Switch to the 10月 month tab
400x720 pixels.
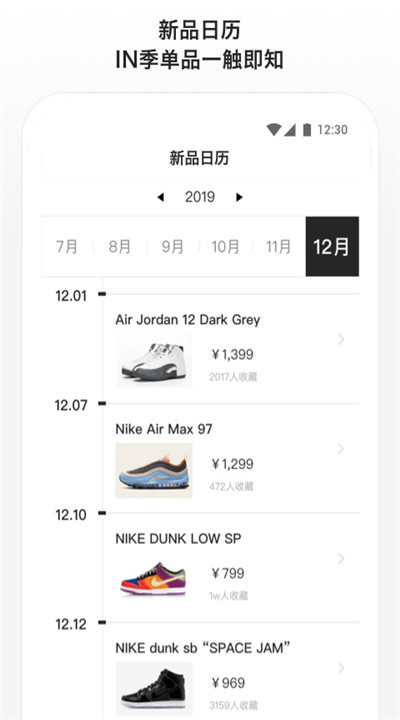tap(225, 247)
